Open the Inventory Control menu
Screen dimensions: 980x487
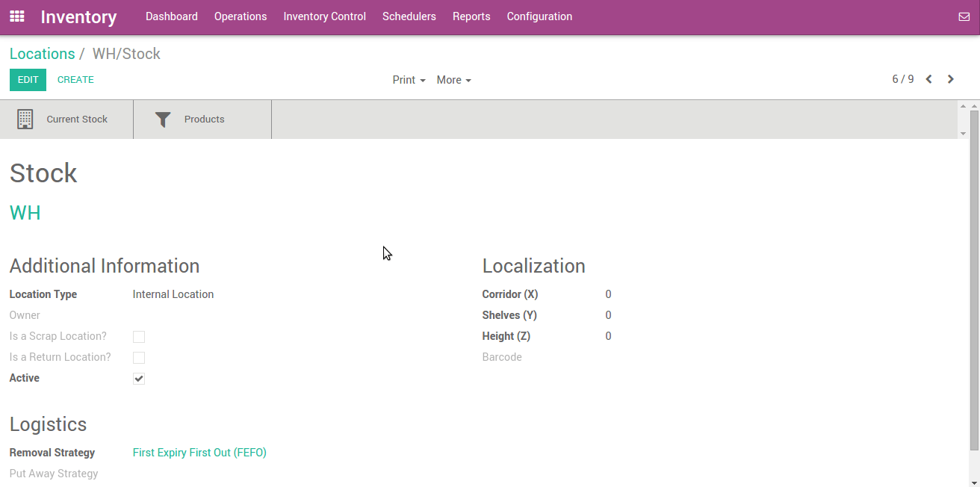click(324, 16)
